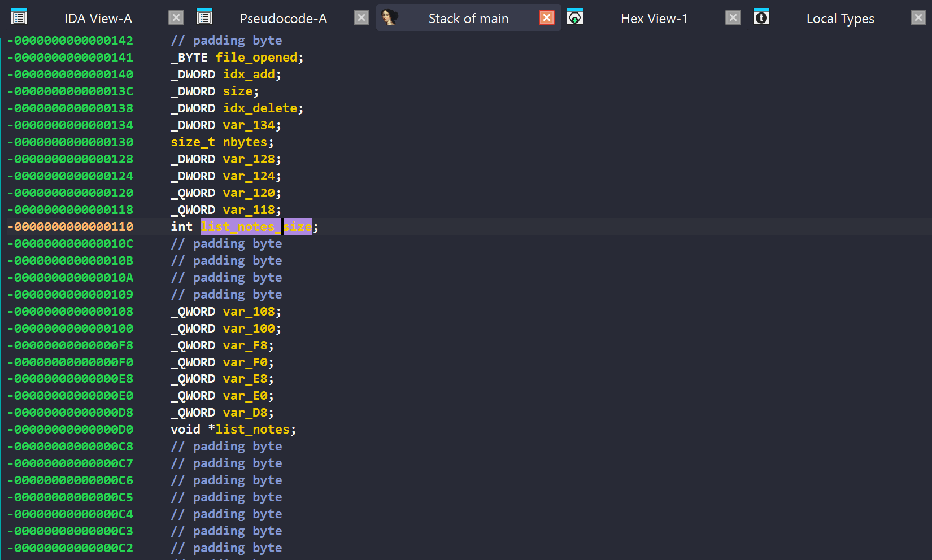Open the Hex View-1 tab
Screen dimensions: 932x560
tap(654, 19)
